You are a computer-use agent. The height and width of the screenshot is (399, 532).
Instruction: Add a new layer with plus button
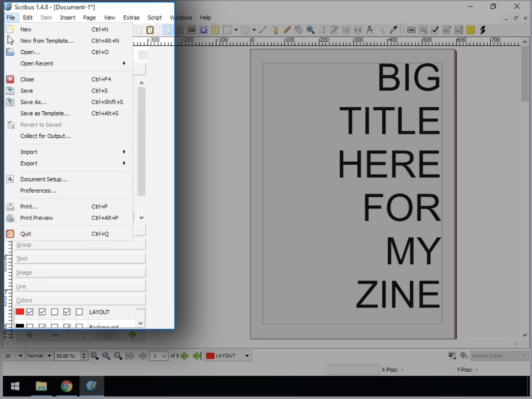[x=30, y=335]
